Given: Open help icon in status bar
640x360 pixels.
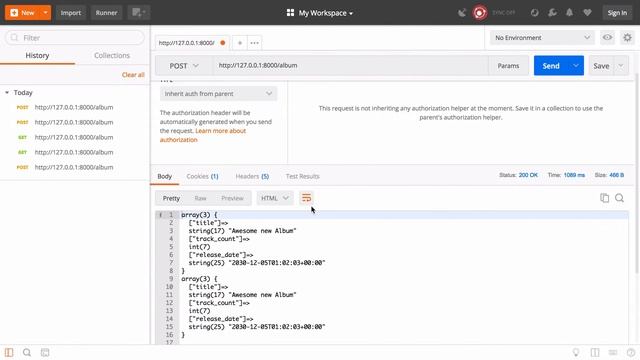Looking at the screenshot, I should pos(631,352).
